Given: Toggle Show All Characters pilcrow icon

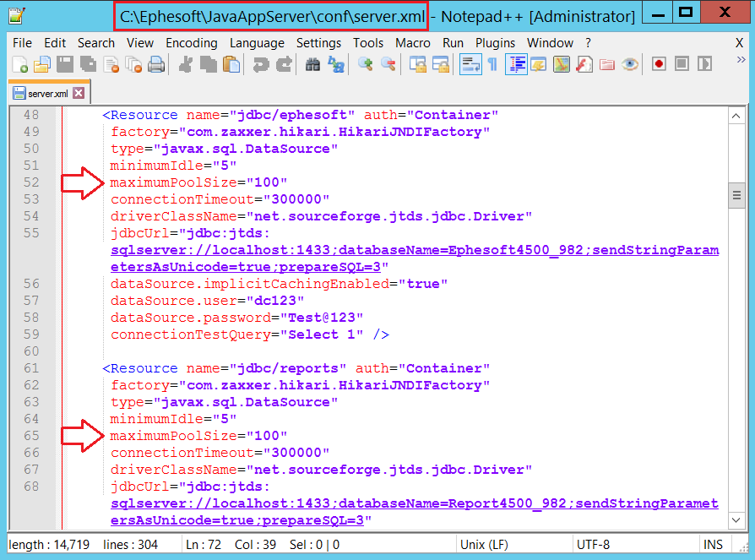Looking at the screenshot, I should click(x=492, y=64).
